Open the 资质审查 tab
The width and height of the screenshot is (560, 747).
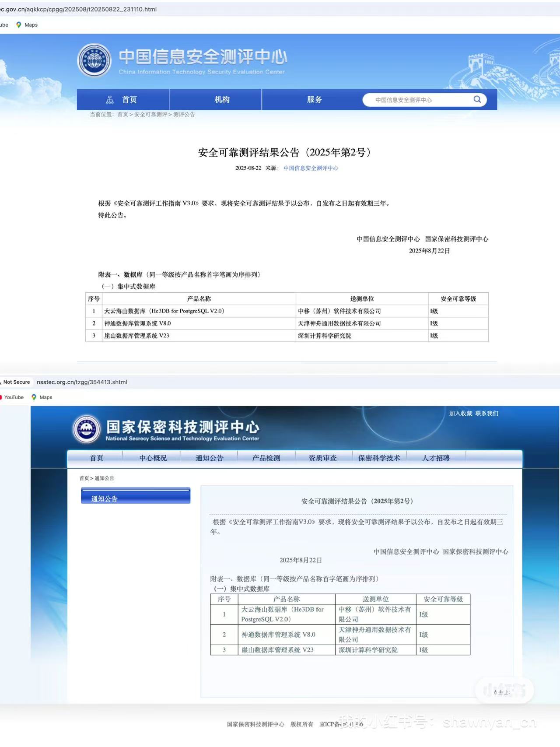tap(322, 458)
